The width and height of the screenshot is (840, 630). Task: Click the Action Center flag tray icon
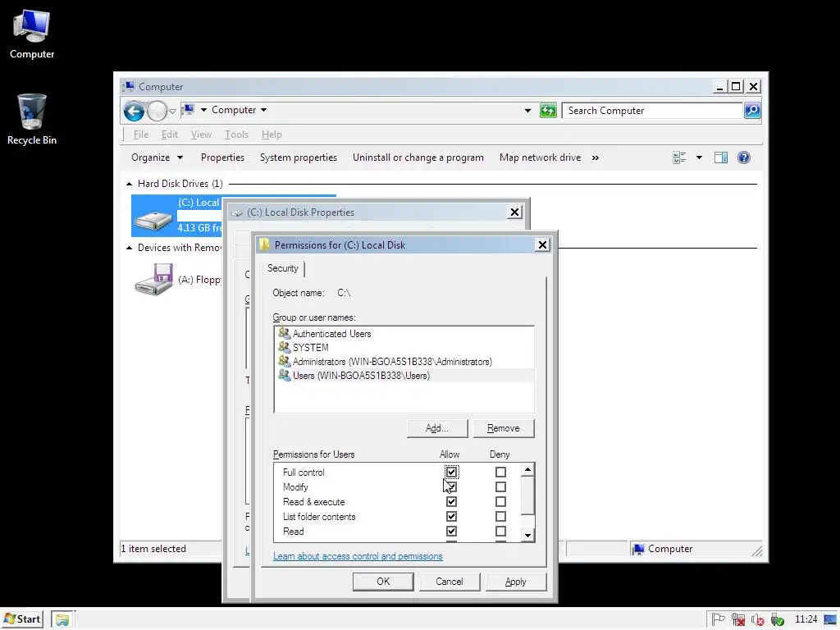(718, 620)
